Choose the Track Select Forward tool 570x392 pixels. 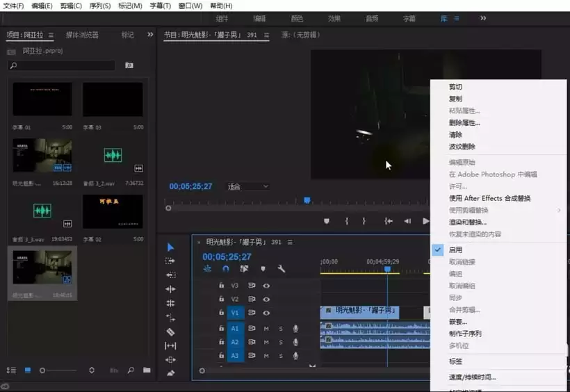[170, 261]
